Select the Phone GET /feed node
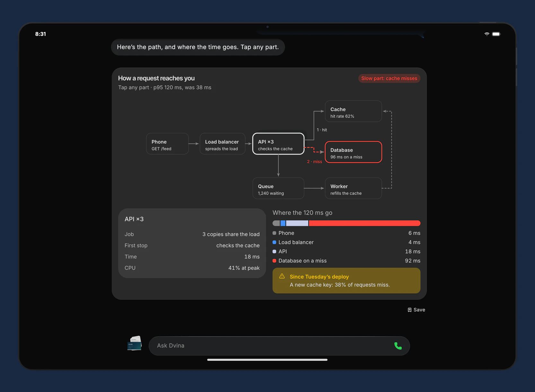 167,144
